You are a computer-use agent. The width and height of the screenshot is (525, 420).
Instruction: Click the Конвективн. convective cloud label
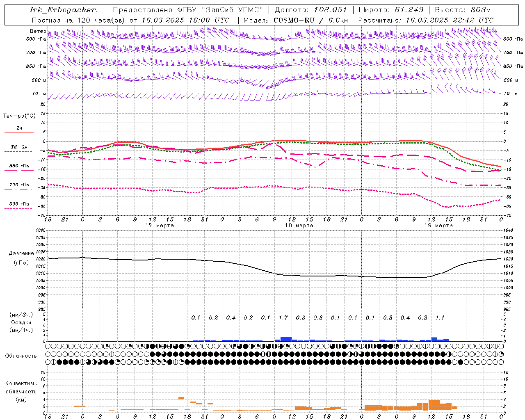(21, 383)
